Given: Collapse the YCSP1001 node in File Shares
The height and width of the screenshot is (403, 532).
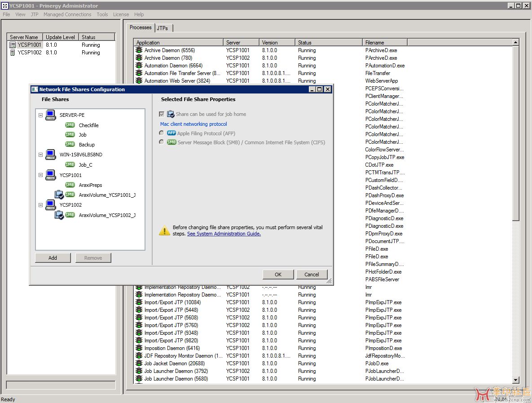Looking at the screenshot, I should click(x=40, y=175).
